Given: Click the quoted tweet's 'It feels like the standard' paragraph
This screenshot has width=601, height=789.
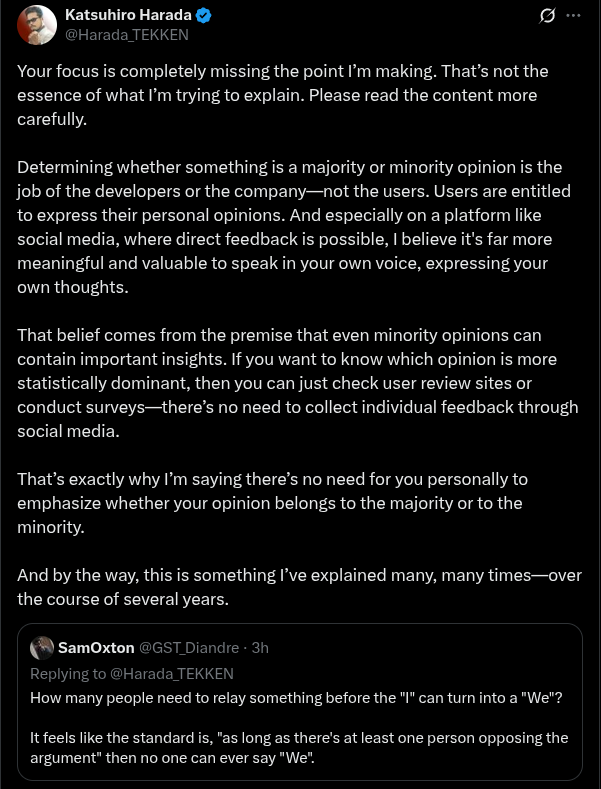Looking at the screenshot, I should (x=296, y=747).
